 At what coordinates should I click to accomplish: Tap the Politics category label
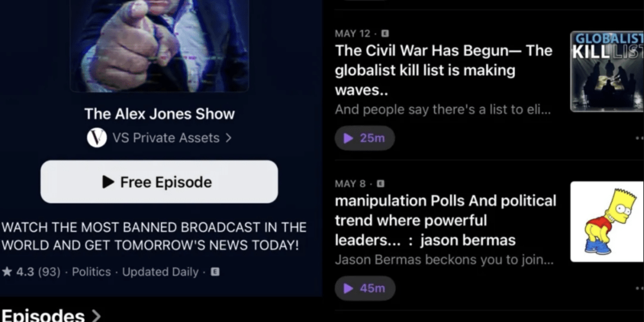point(91,272)
